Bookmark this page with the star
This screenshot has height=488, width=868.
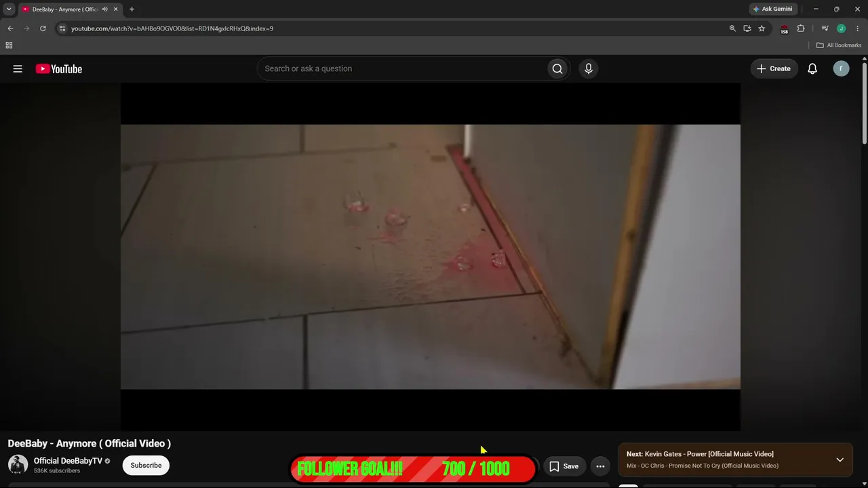pos(762,28)
